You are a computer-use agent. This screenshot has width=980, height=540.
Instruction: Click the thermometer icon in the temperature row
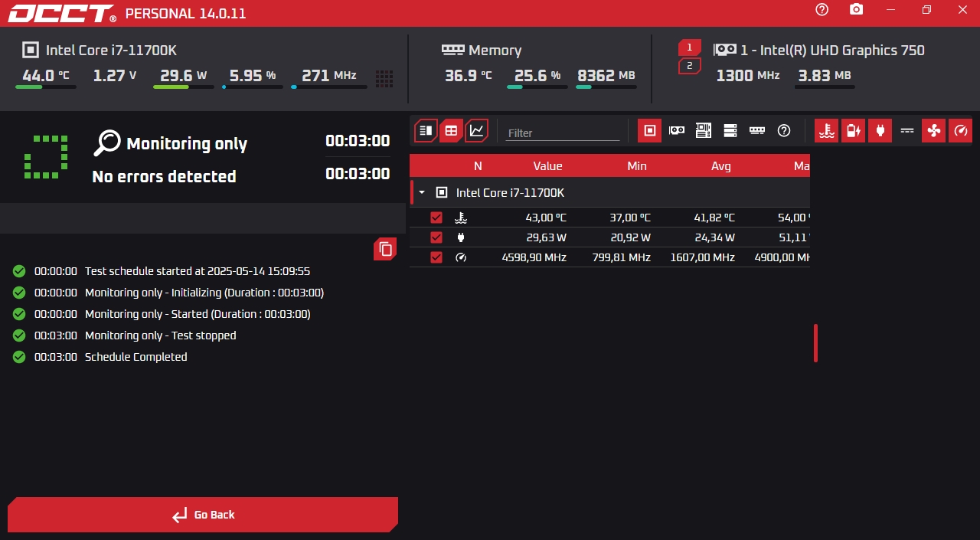(460, 218)
